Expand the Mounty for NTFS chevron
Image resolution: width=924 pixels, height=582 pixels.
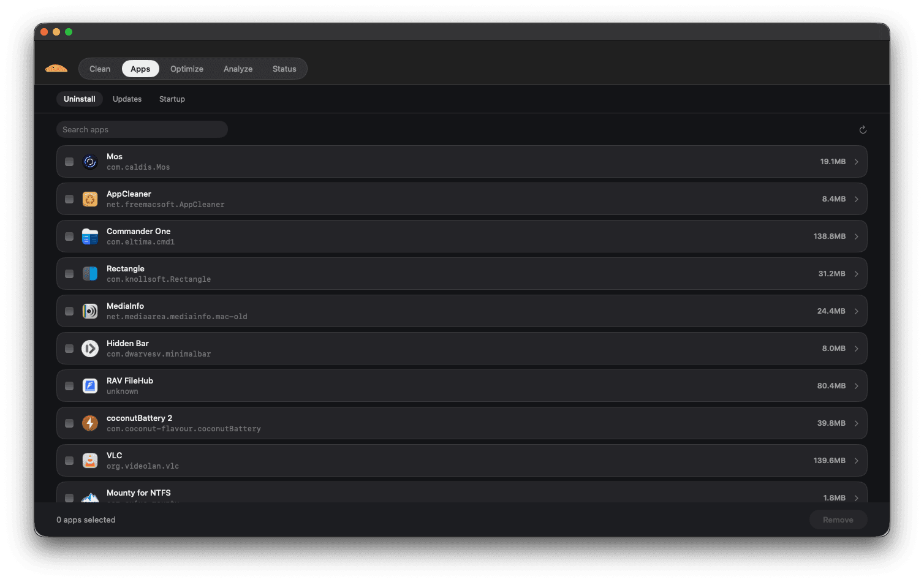(x=856, y=498)
